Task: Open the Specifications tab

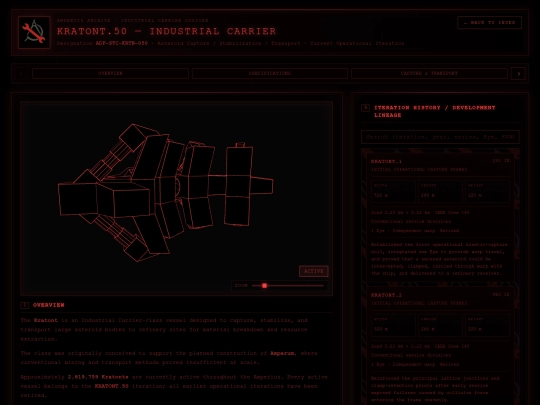Action: click(270, 73)
